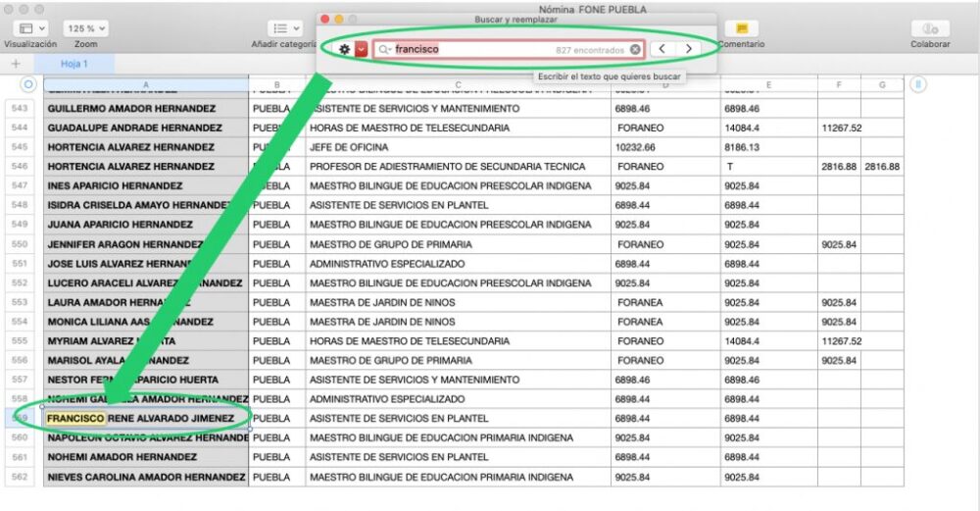This screenshot has width=980, height=511.
Task: Select the JEFE DE OFICINA cell
Action: coord(458,147)
